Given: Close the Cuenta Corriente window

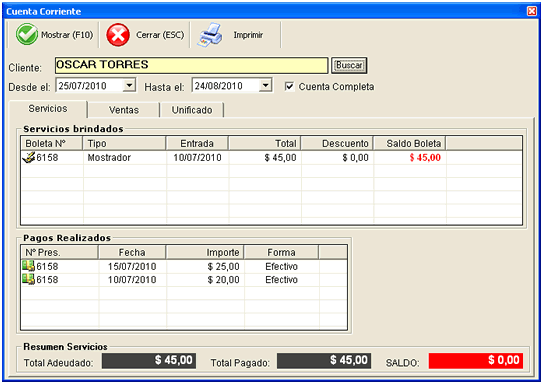Looking at the screenshot, I should (532, 11).
